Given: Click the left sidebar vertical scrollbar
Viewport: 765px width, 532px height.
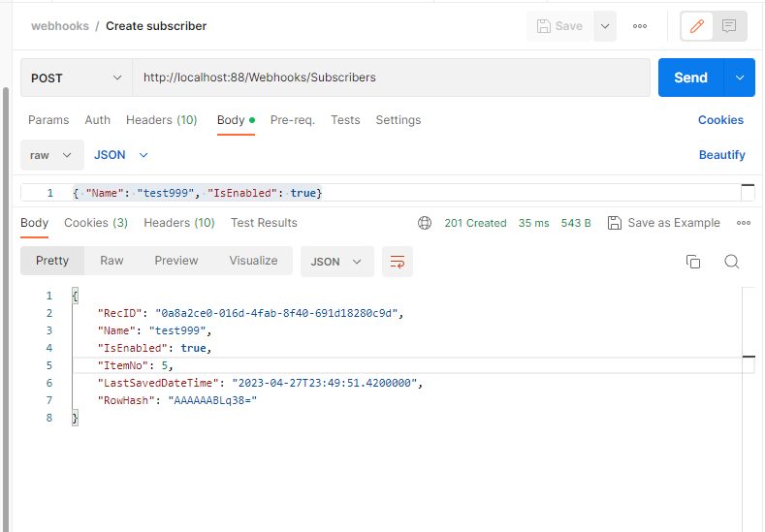Looking at the screenshot, I should (6, 309).
